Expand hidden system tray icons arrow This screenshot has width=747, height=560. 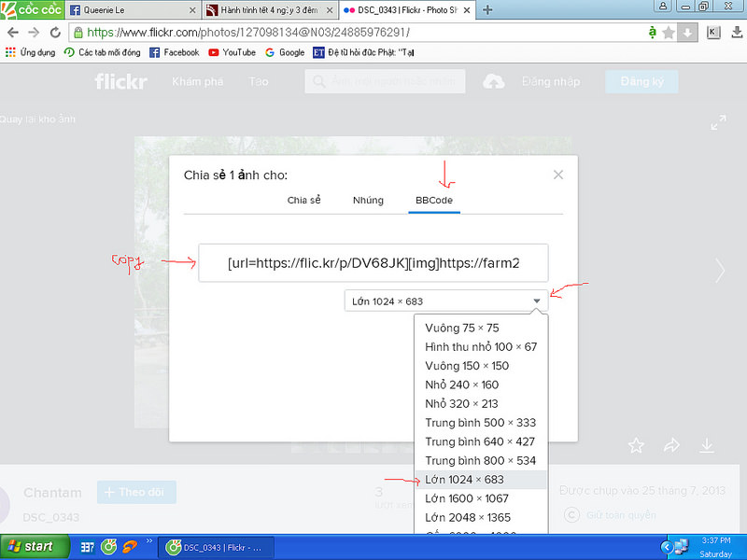(668, 548)
